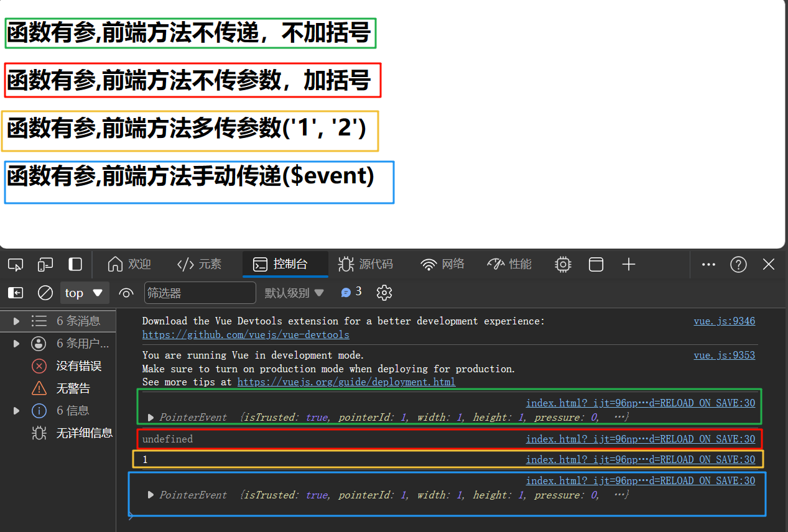The image size is (788, 532).
Task: Click the Vue development mode message text
Action: click(x=328, y=369)
